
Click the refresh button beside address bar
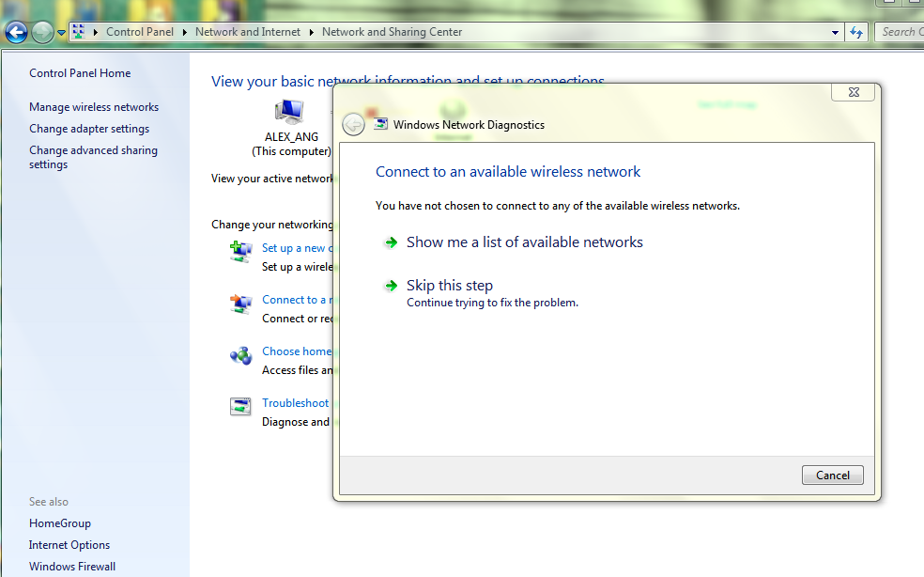[856, 33]
